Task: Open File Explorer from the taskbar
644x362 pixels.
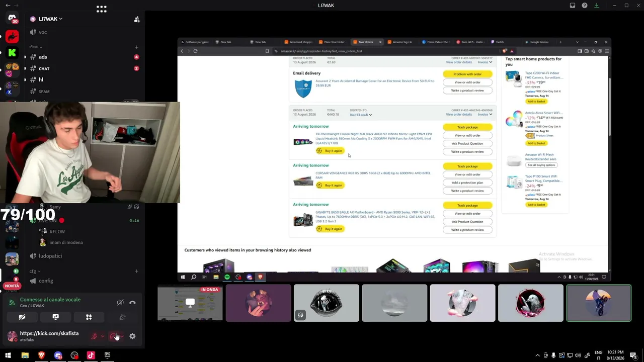Action: coord(25,355)
